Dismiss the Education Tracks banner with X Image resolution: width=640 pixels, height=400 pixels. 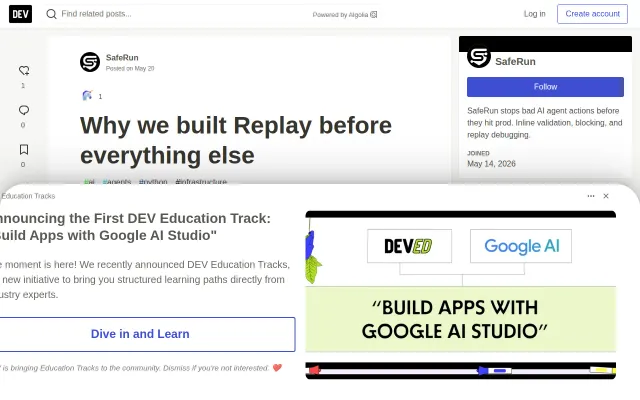[x=606, y=196]
